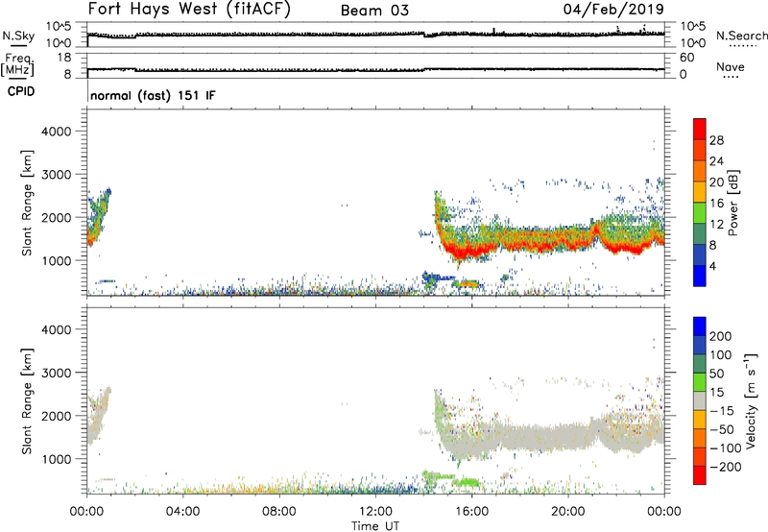The width and height of the screenshot is (768, 532).
Task: Click the '12:00' time tick label
Action: (375, 512)
